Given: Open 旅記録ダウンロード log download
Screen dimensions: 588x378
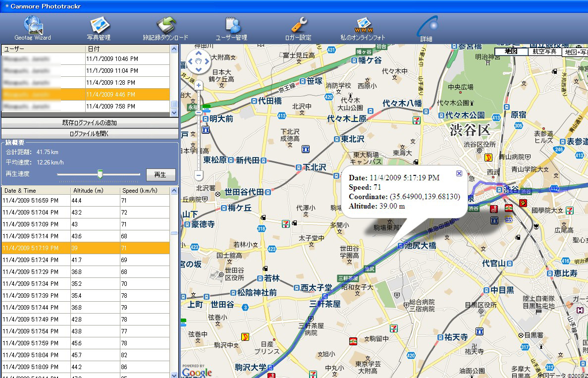Looking at the screenshot, I should [x=165, y=29].
